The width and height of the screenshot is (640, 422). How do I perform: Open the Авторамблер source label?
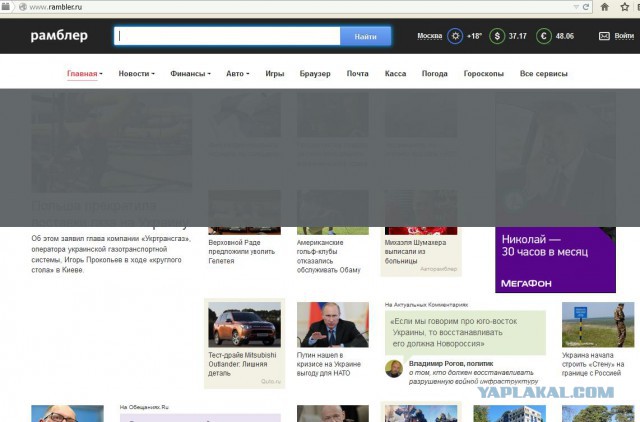click(x=438, y=269)
